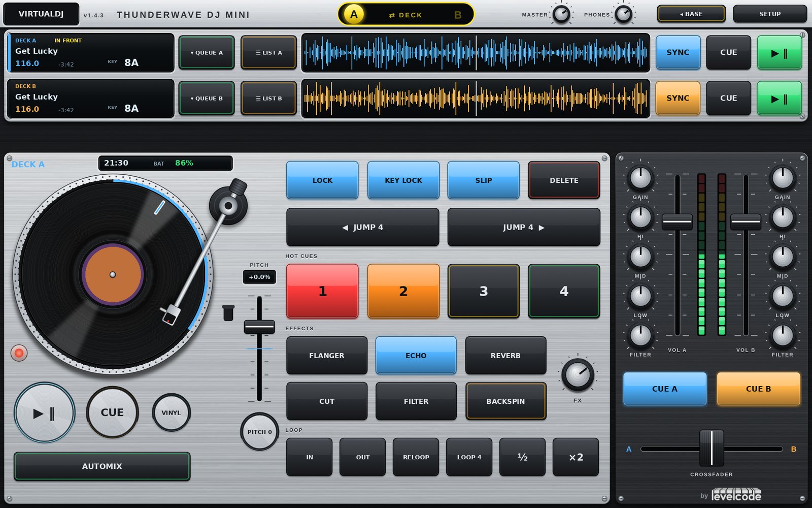Toggle headphone Cue A in the mixer
The width and height of the screenshot is (812, 508).
click(665, 389)
